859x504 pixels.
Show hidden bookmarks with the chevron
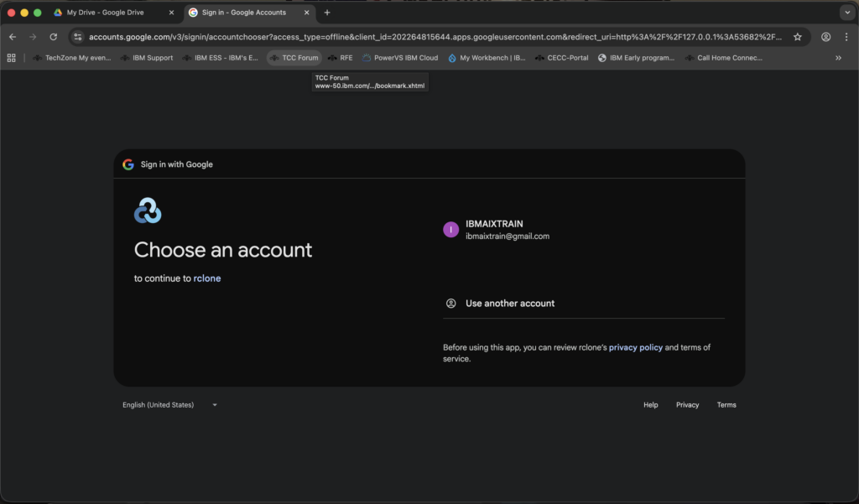[838, 58]
